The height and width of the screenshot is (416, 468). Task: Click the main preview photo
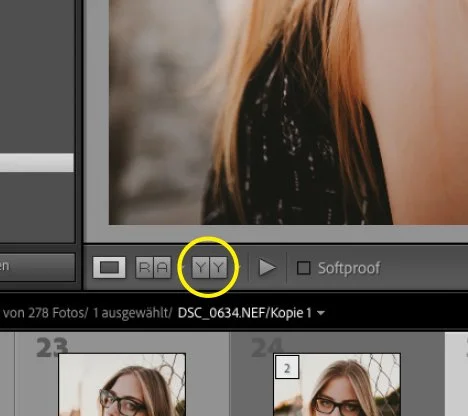point(288,112)
